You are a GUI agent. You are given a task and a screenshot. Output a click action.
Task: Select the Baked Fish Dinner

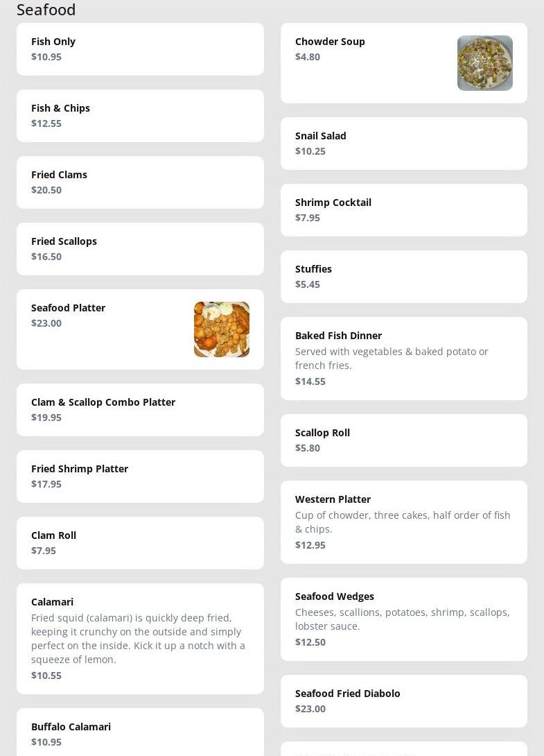(x=403, y=359)
